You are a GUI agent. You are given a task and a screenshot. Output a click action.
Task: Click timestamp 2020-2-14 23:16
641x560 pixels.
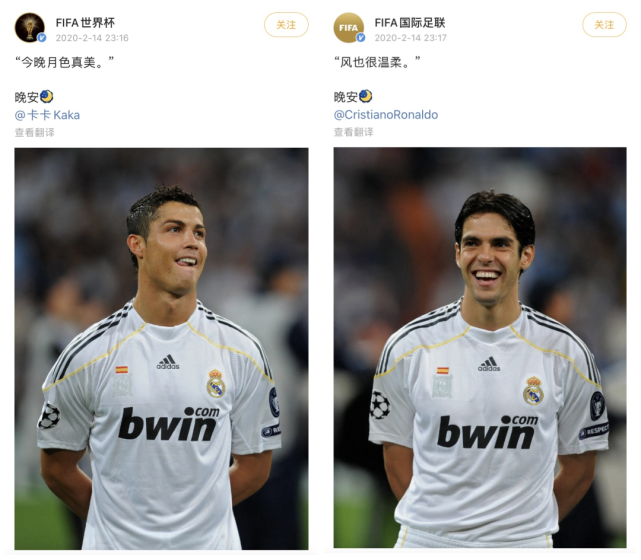[x=92, y=38]
